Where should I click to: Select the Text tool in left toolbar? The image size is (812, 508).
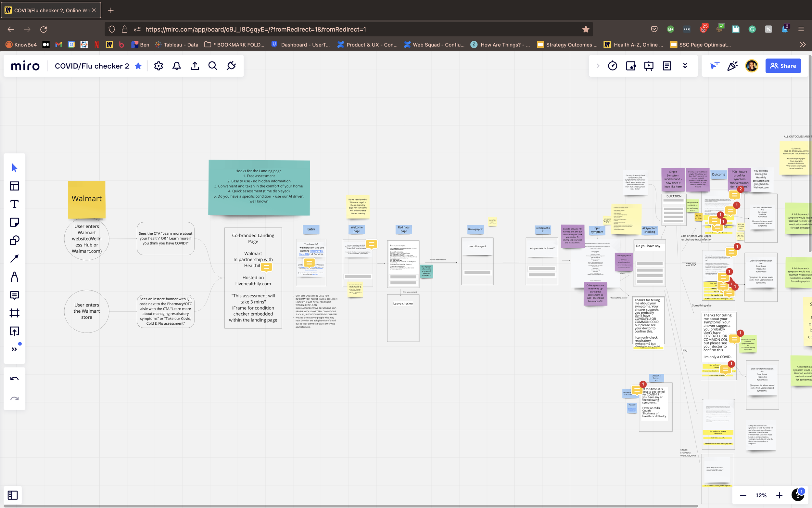pyautogui.click(x=14, y=204)
